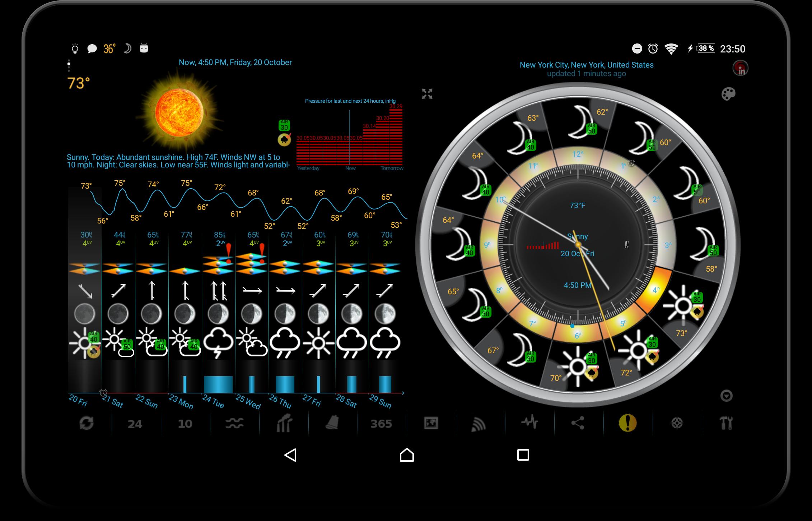Image resolution: width=812 pixels, height=521 pixels.
Task: Tap the AIR 30 badge near sun image
Action: 284,125
